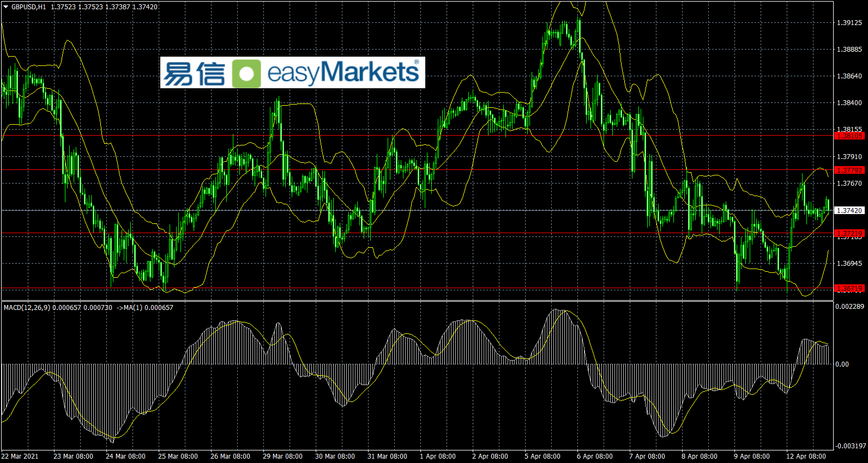Click the 22 Mar 2021 date label

click(x=20, y=456)
